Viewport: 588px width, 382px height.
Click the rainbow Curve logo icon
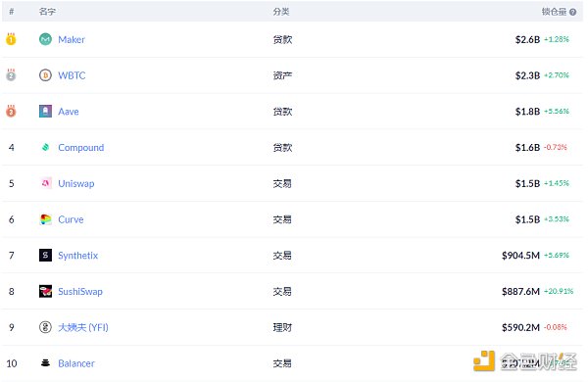coord(45,219)
